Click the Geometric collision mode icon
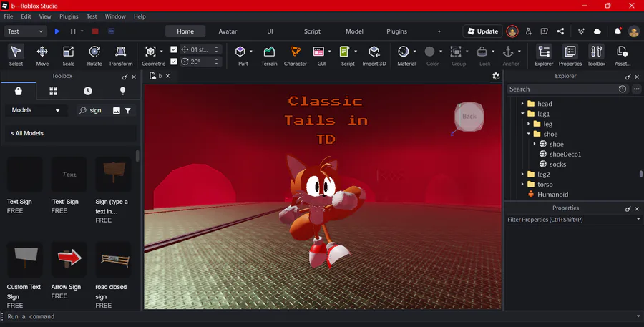This screenshot has height=327, width=644. 150,52
